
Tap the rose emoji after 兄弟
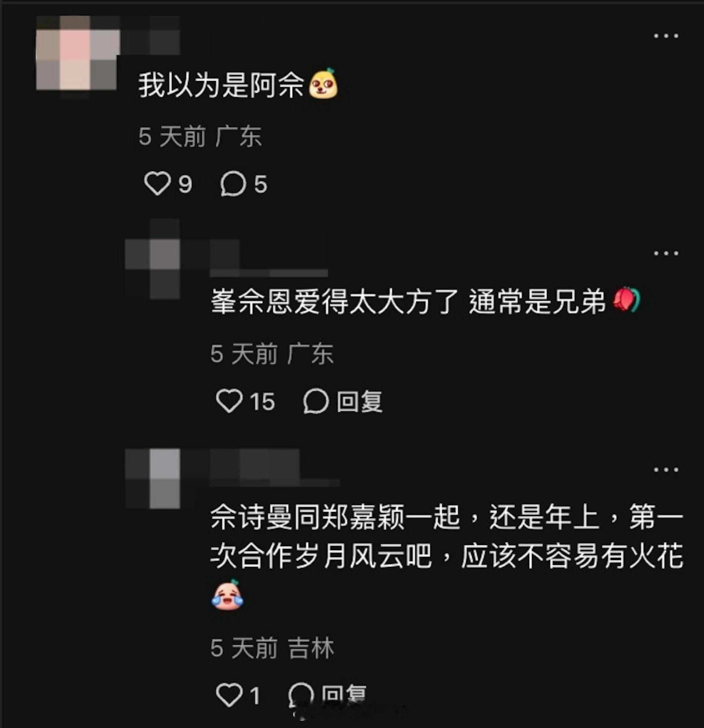627,299
